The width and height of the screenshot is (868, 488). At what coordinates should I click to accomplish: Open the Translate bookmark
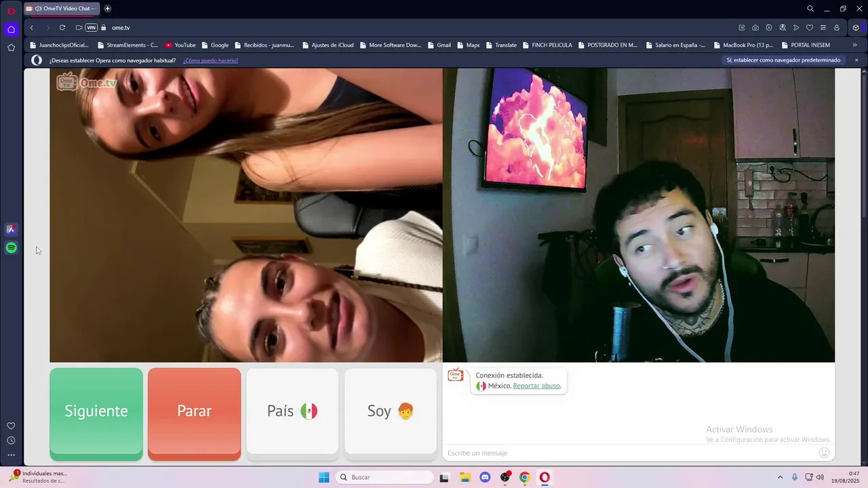click(501, 45)
